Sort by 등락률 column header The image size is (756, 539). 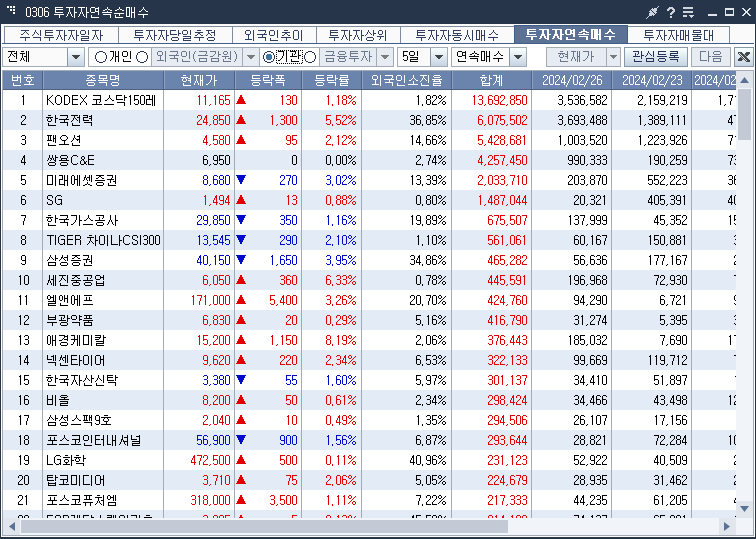[x=331, y=80]
